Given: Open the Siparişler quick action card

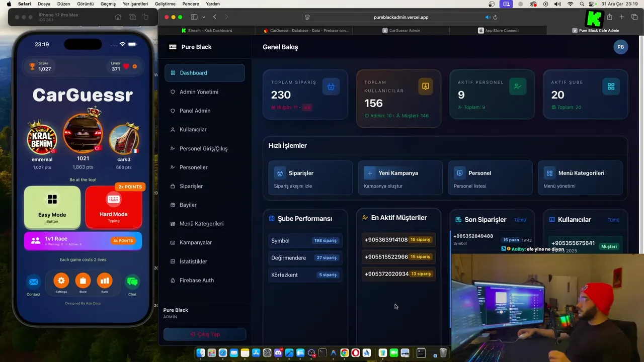Looking at the screenshot, I should tap(310, 178).
